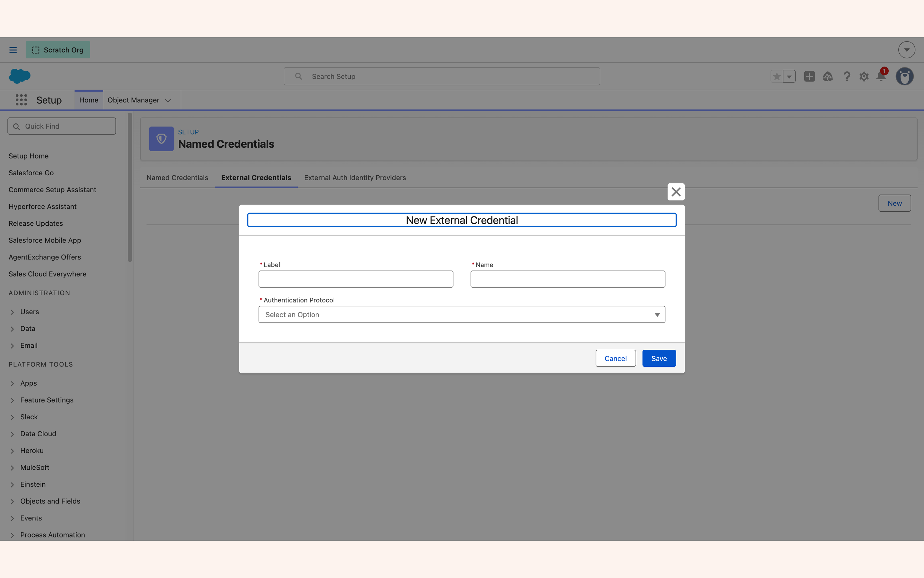The width and height of the screenshot is (924, 578).
Task: Open External Auth Identity Providers tab
Action: (355, 178)
